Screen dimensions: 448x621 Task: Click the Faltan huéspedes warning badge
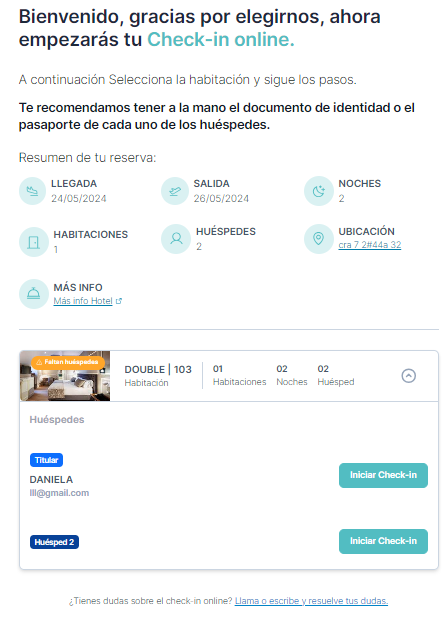click(x=67, y=362)
